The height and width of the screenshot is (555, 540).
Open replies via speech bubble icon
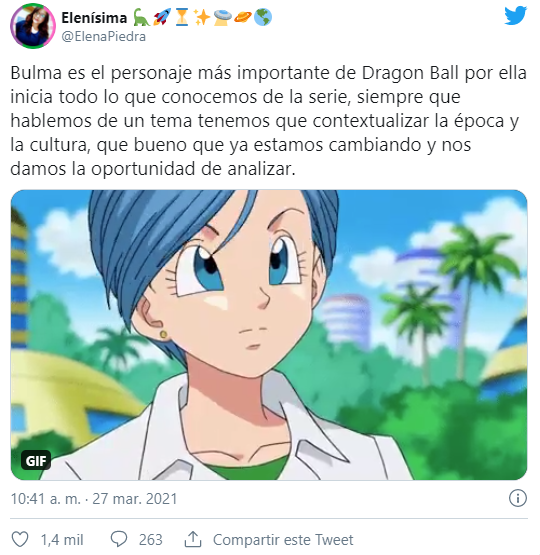tap(119, 539)
